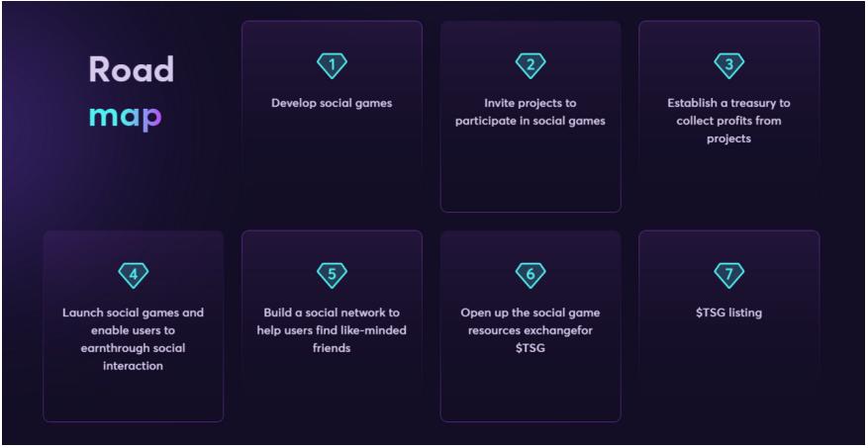
Task: Click 'Open up the social game' text
Action: [530, 330]
